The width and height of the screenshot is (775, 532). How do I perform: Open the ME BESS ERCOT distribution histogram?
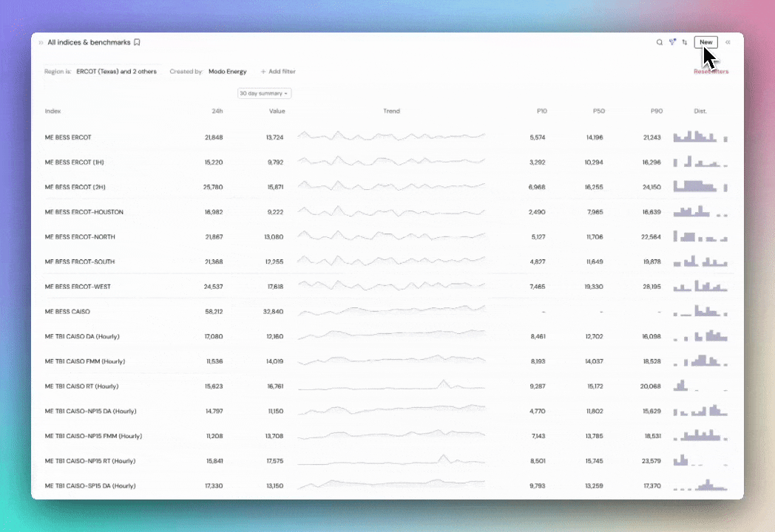tap(700, 137)
